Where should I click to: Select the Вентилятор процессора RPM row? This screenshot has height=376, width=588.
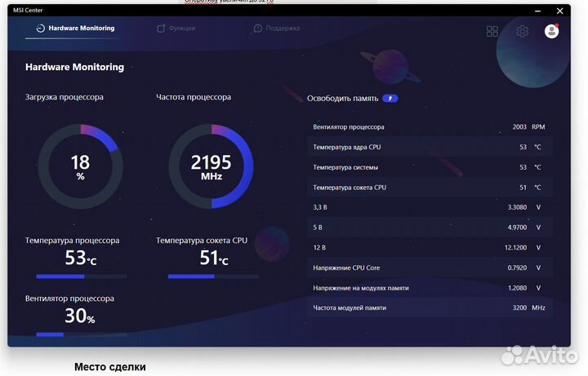(x=430, y=127)
